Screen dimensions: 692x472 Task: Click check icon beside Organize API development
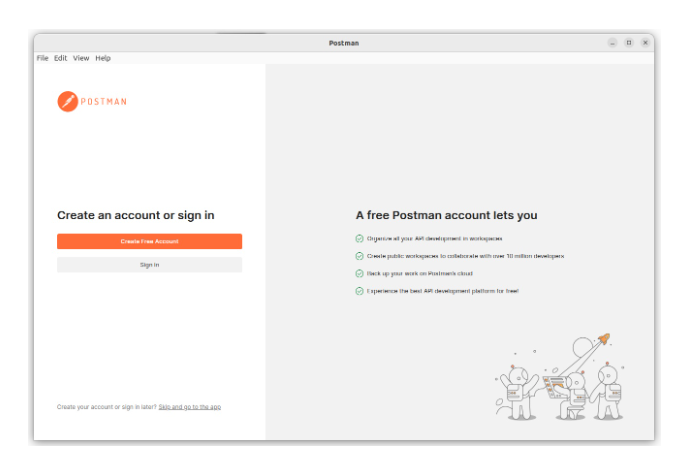coord(359,239)
